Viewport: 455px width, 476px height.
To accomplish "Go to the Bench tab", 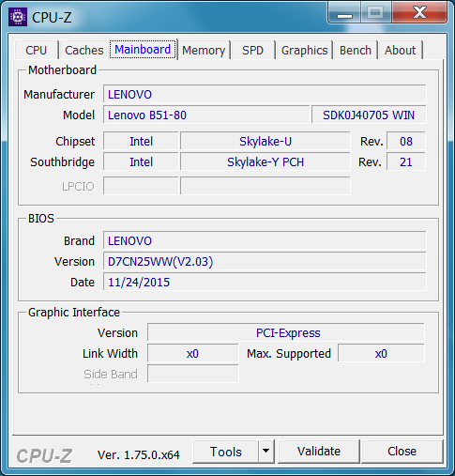I will pyautogui.click(x=356, y=50).
